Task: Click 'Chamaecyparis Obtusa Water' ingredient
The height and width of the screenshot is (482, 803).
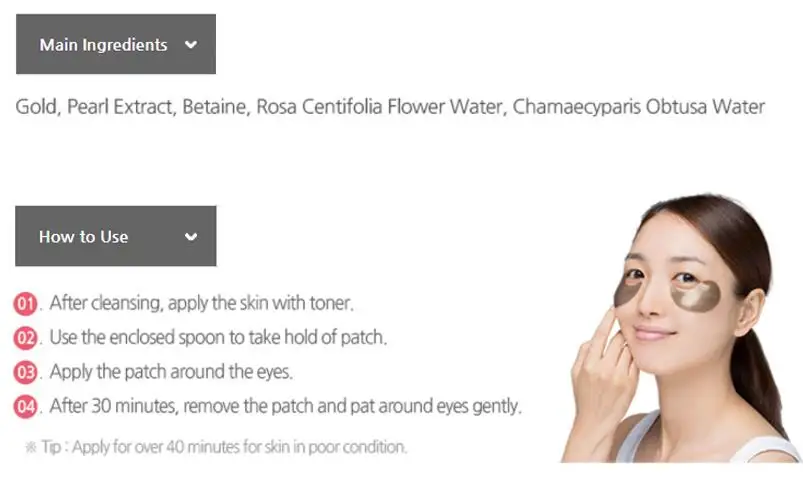Action: click(x=639, y=107)
